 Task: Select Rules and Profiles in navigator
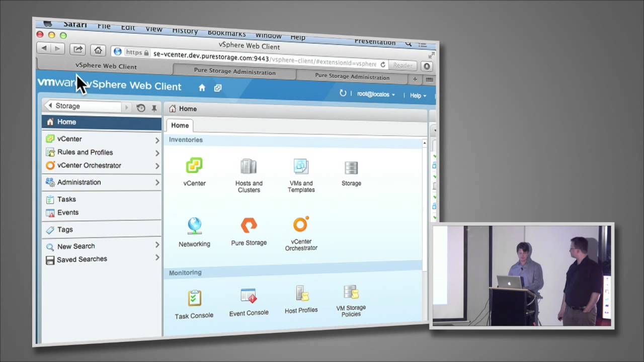tap(85, 152)
